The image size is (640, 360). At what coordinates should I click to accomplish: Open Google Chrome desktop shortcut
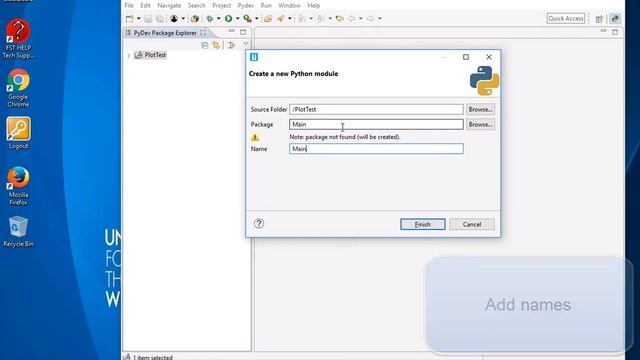18,87
